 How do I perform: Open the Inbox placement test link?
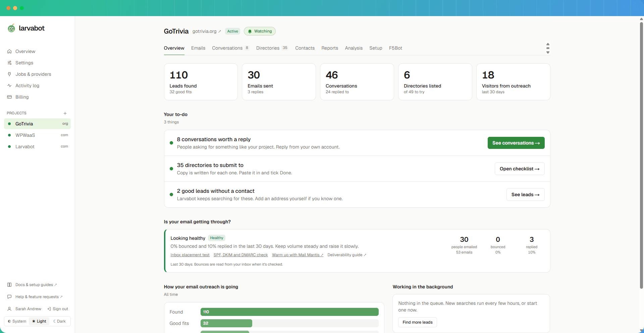click(190, 255)
